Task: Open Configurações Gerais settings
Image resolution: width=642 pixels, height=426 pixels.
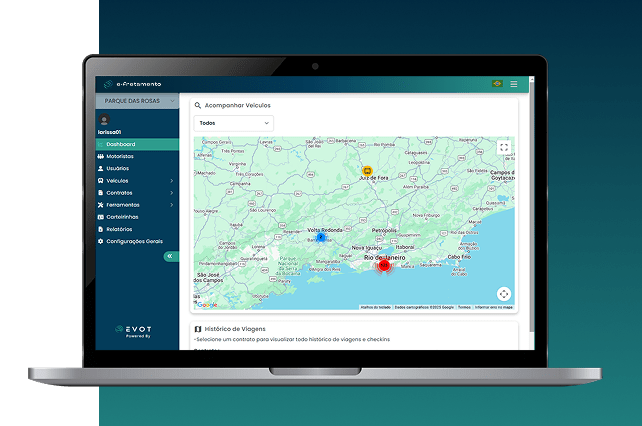Action: 134,241
